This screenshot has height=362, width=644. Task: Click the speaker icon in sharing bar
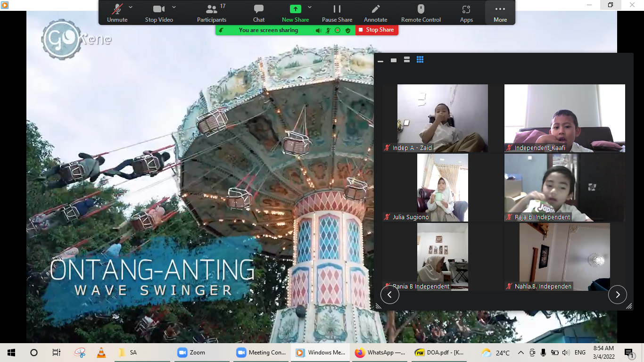point(319,30)
